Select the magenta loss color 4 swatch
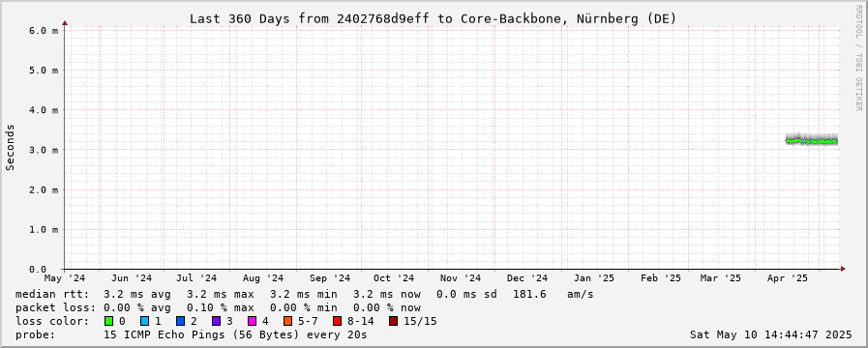 point(252,321)
